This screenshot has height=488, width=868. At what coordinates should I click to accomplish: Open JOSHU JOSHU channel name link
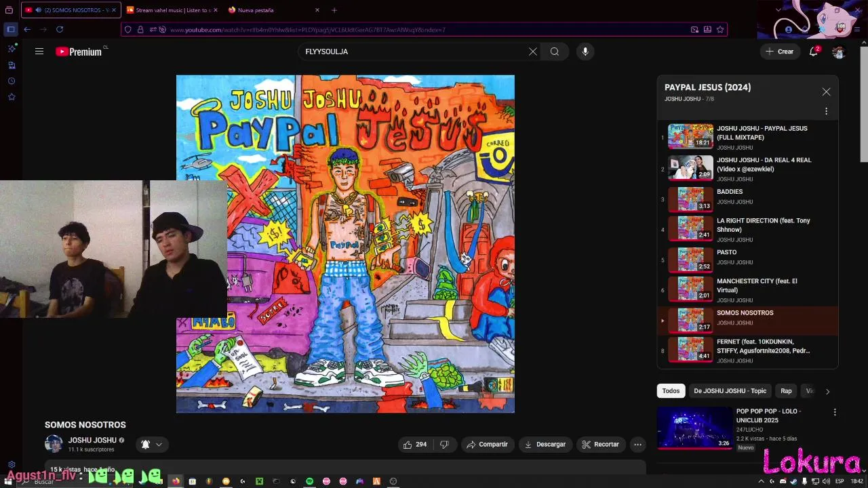tap(92, 441)
